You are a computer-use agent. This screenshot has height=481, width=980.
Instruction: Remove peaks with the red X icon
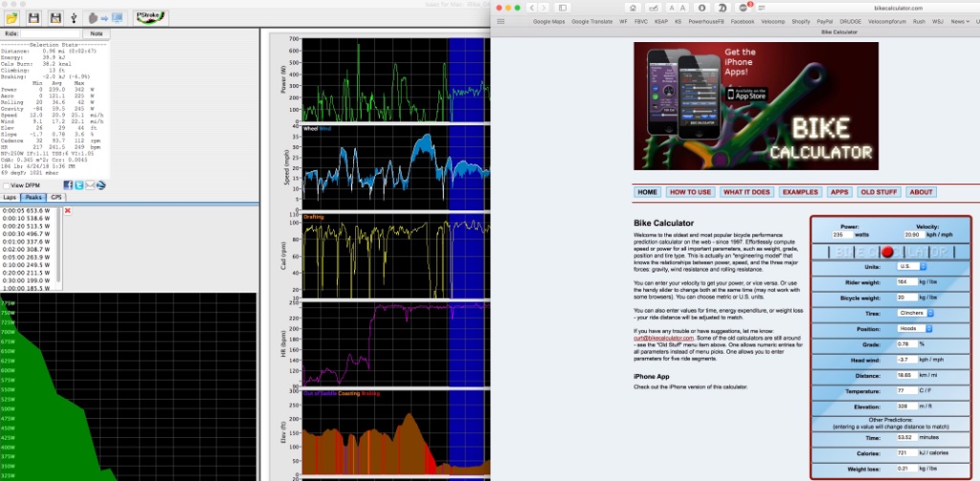[68, 211]
